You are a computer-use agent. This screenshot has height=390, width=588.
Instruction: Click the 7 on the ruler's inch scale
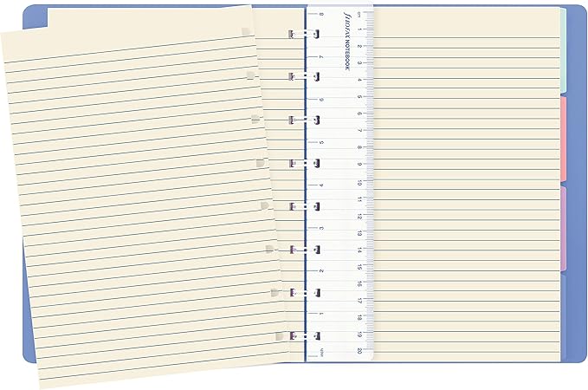[321, 57]
